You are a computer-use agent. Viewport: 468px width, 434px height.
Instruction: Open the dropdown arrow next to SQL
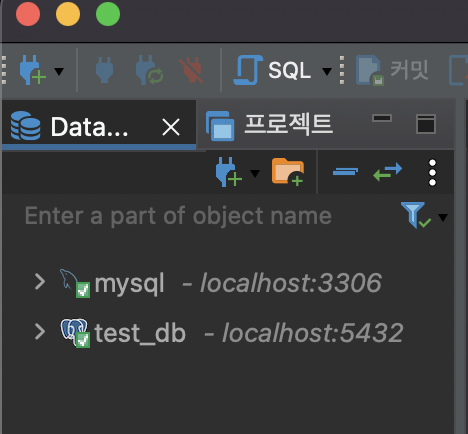tap(327, 71)
